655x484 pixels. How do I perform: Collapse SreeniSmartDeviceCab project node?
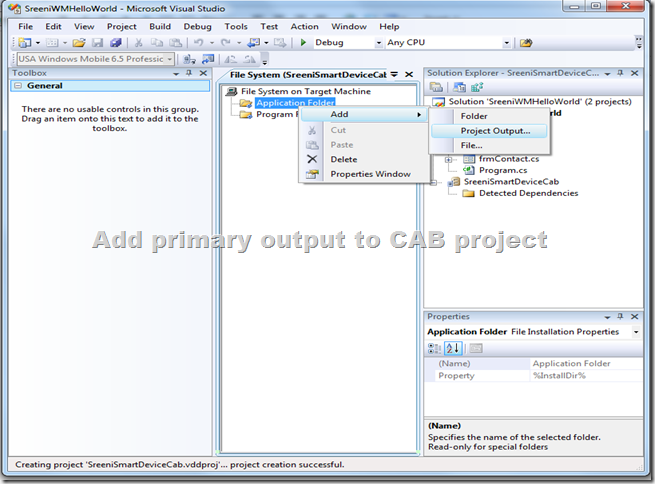click(x=434, y=182)
